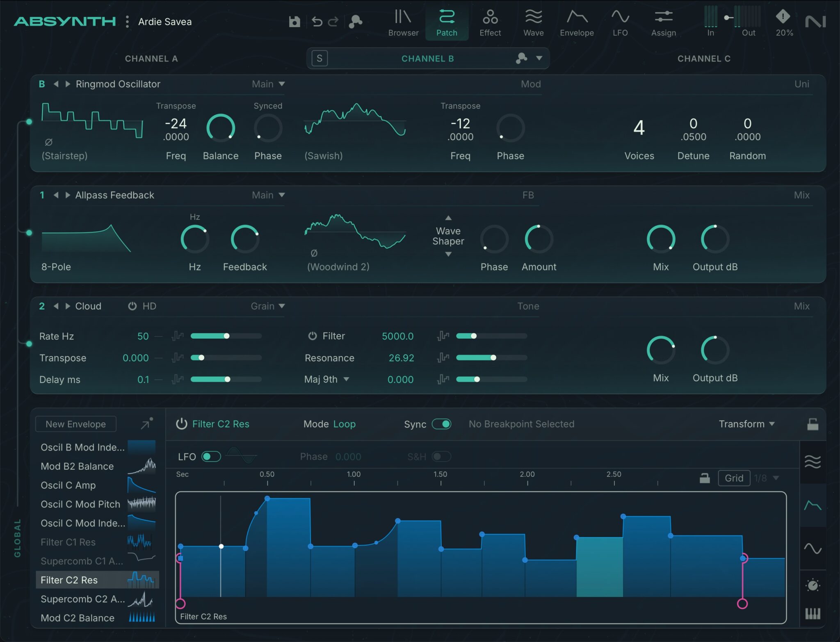840x642 pixels.
Task: Click the Rate Hz modulation icon
Action: tap(177, 336)
